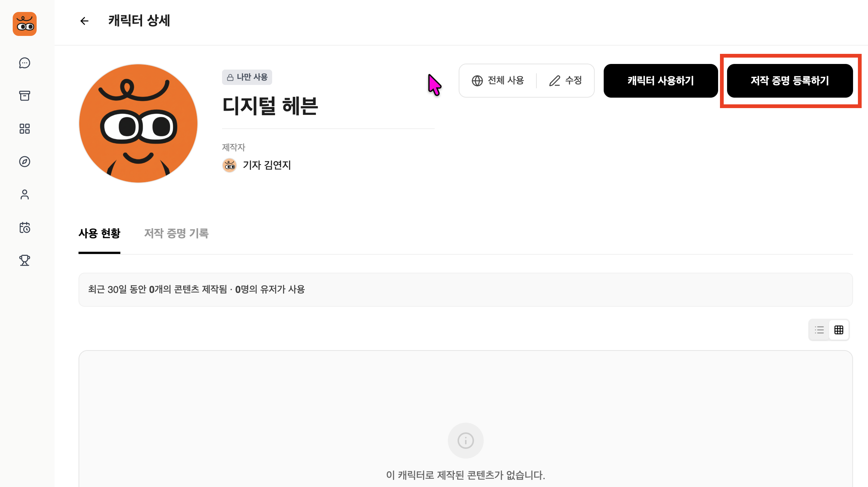Switch content display to grid view
The width and height of the screenshot is (868, 487).
839,330
